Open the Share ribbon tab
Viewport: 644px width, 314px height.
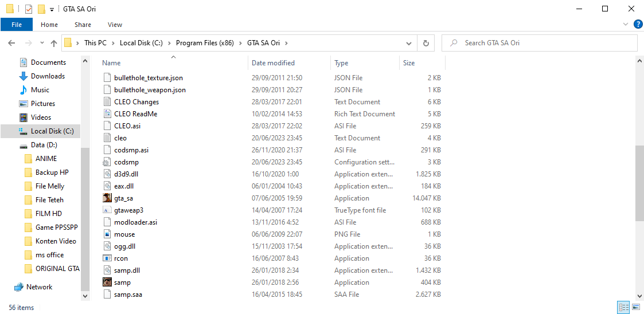coord(83,25)
